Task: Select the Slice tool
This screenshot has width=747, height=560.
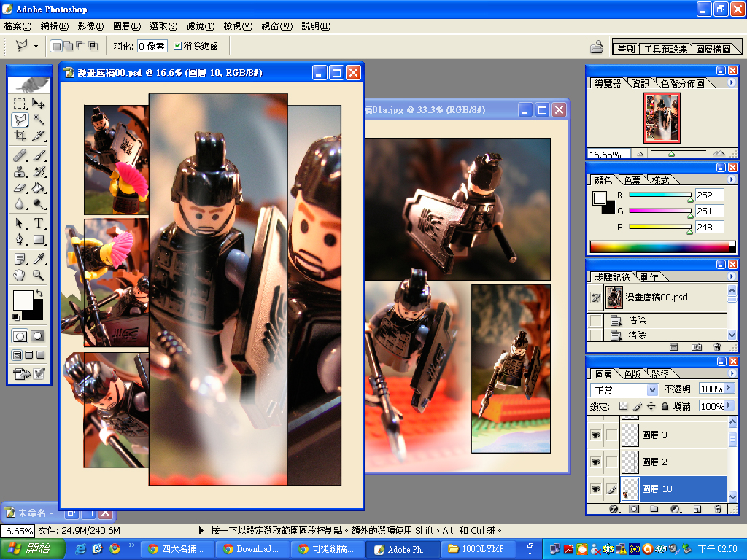Action: (39, 136)
